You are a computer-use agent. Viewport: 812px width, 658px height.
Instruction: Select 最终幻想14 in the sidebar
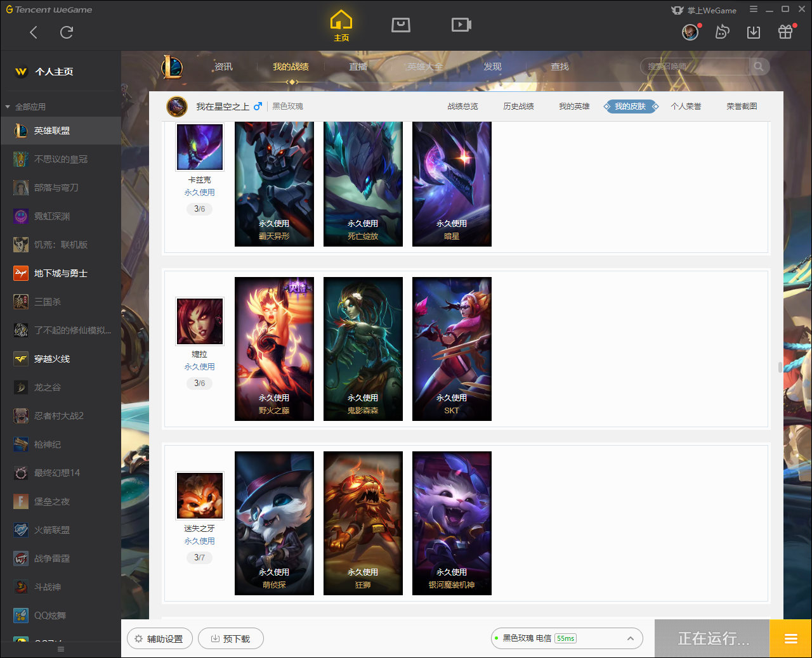[60, 473]
